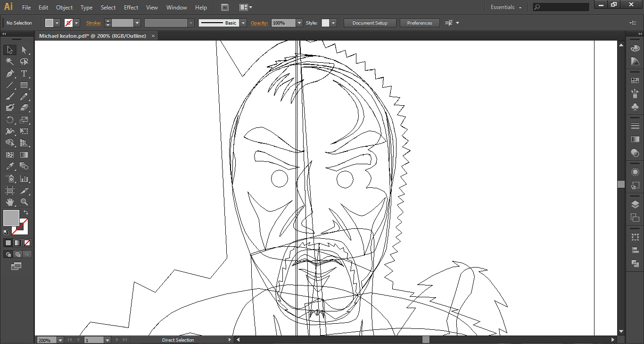644x344 pixels.
Task: Set the paint to None
Action: click(27, 243)
